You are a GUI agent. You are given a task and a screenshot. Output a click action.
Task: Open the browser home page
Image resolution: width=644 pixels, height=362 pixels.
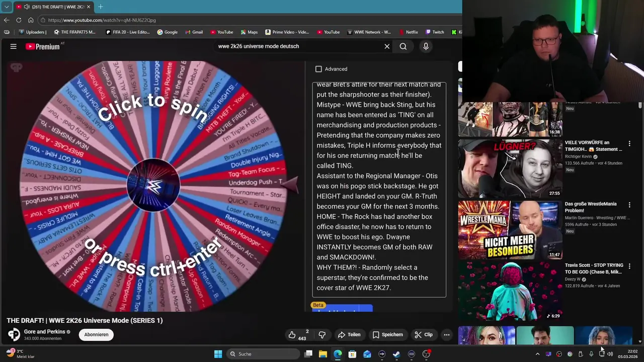(x=31, y=20)
